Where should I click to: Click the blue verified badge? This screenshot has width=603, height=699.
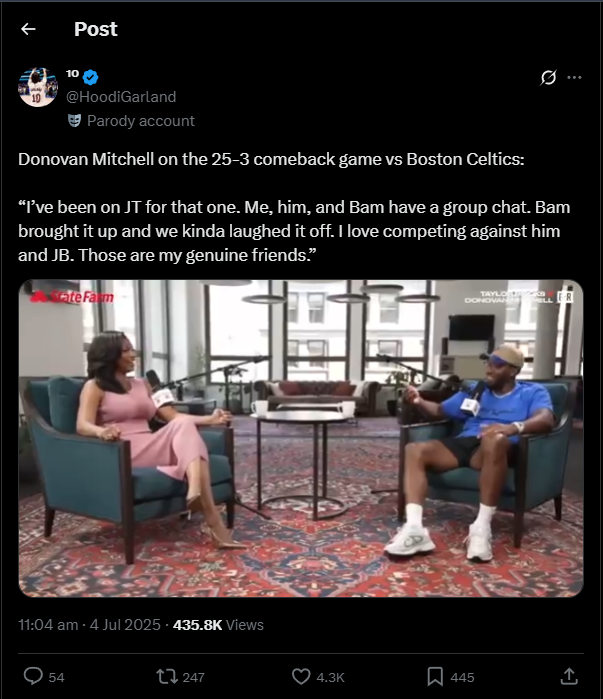point(91,77)
